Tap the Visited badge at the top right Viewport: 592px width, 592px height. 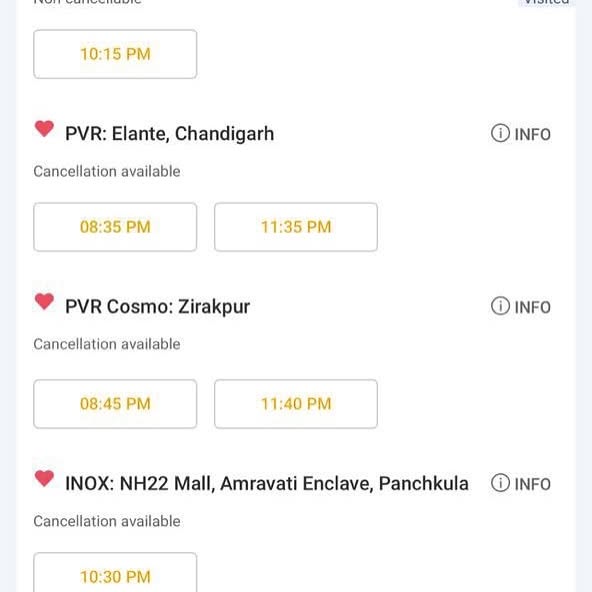(546, 2)
